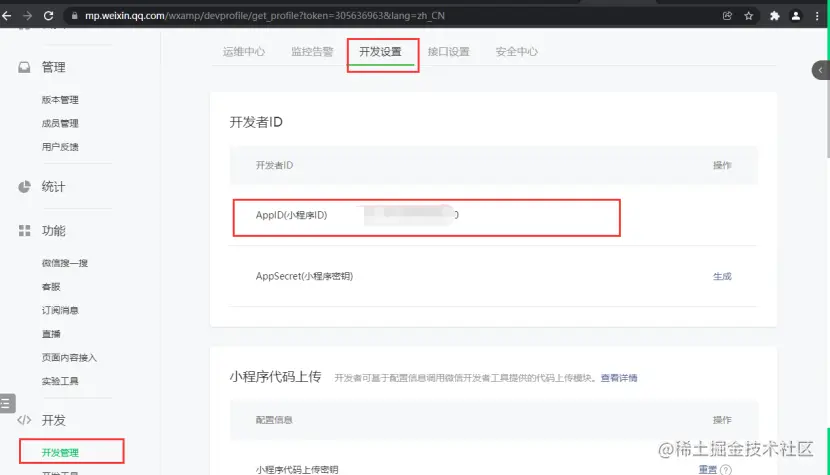Toggle the sidebar list menu icon
This screenshot has width=830, height=475.
pos(6,404)
